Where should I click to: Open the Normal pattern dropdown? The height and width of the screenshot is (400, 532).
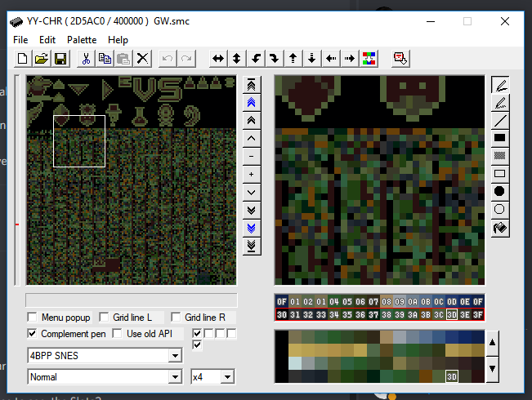click(175, 377)
